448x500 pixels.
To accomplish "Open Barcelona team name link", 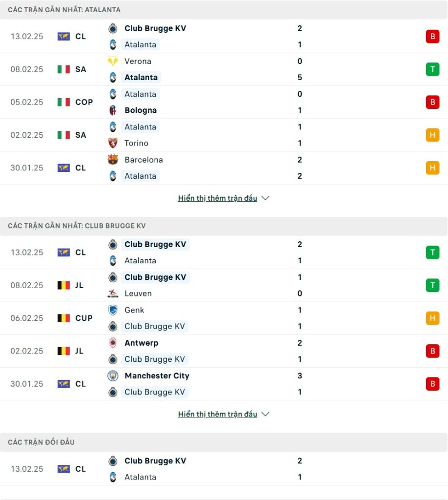I will 143,160.
